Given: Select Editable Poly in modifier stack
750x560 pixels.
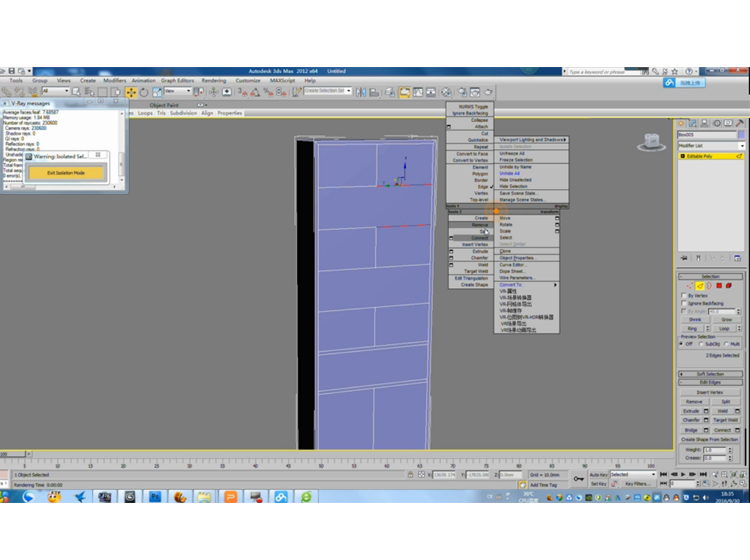Looking at the screenshot, I should pos(711,156).
